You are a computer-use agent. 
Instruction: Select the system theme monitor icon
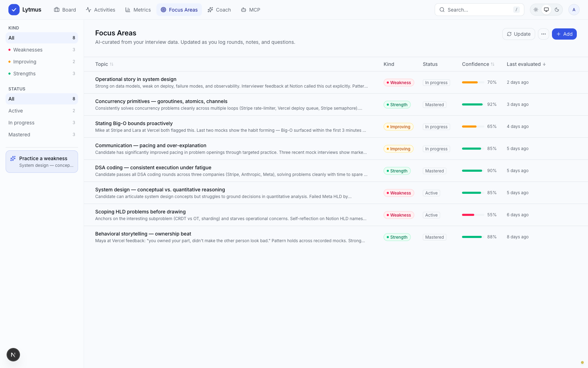(546, 10)
